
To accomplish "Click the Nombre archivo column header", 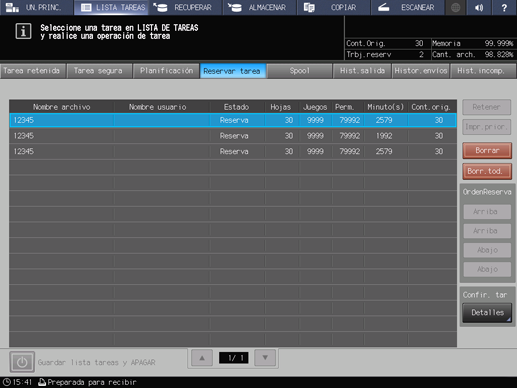I will (62, 107).
